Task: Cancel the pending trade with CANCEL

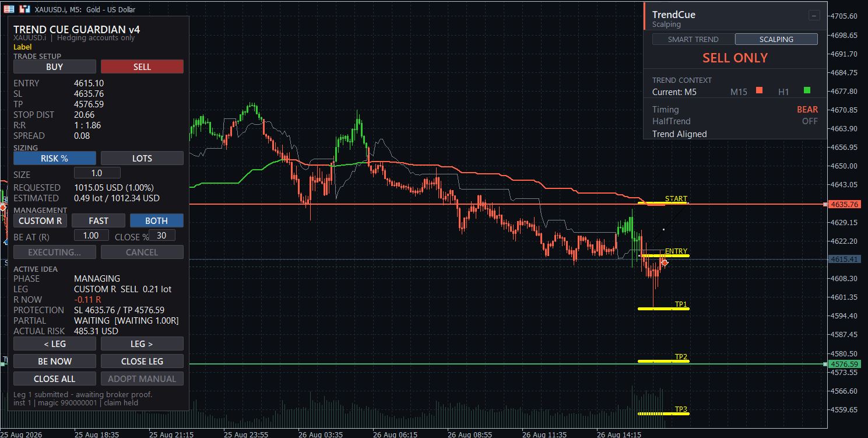Action: [x=142, y=252]
